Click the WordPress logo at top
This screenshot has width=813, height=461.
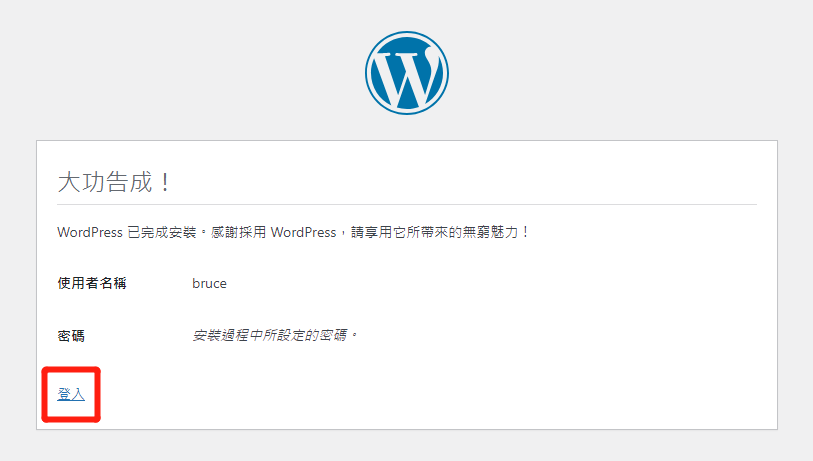406,73
